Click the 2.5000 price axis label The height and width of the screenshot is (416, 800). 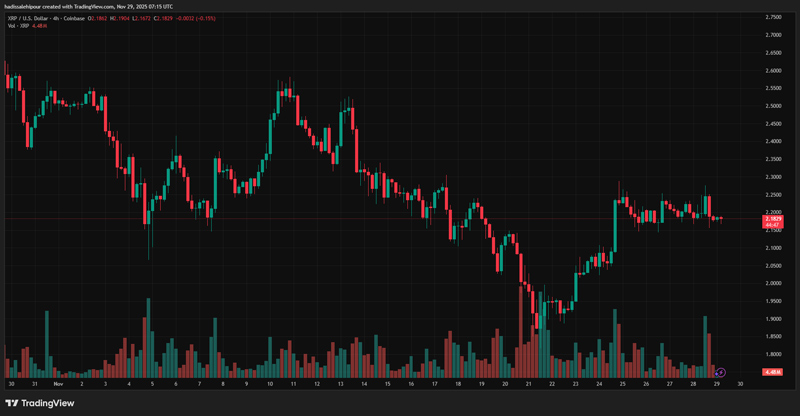point(773,106)
